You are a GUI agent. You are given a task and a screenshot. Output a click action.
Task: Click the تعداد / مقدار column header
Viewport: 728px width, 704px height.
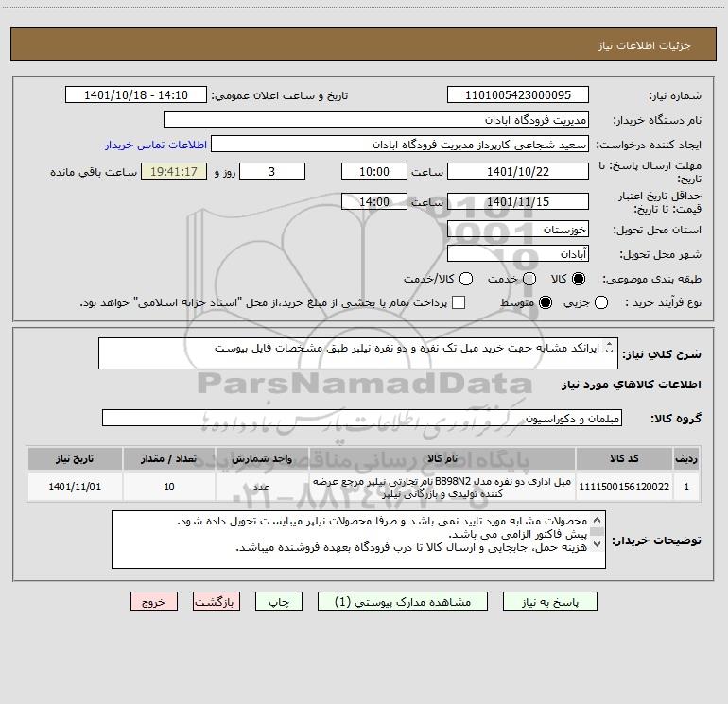click(169, 458)
